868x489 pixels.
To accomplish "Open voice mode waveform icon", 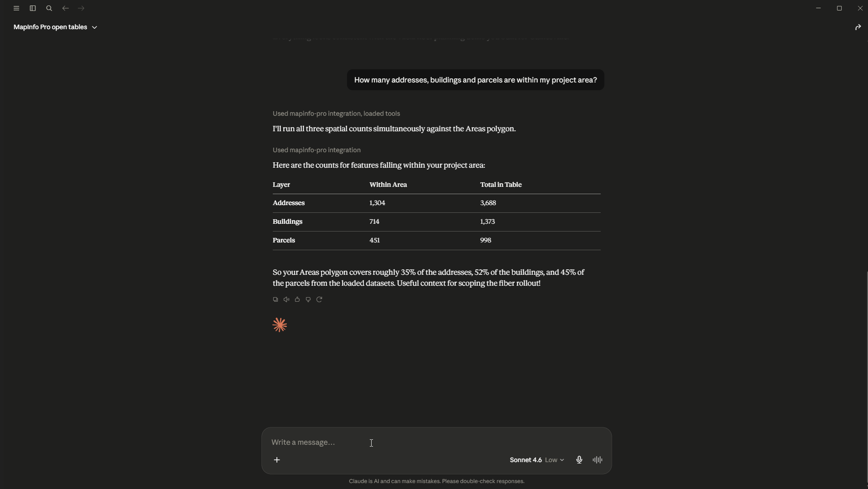I will 597,460.
